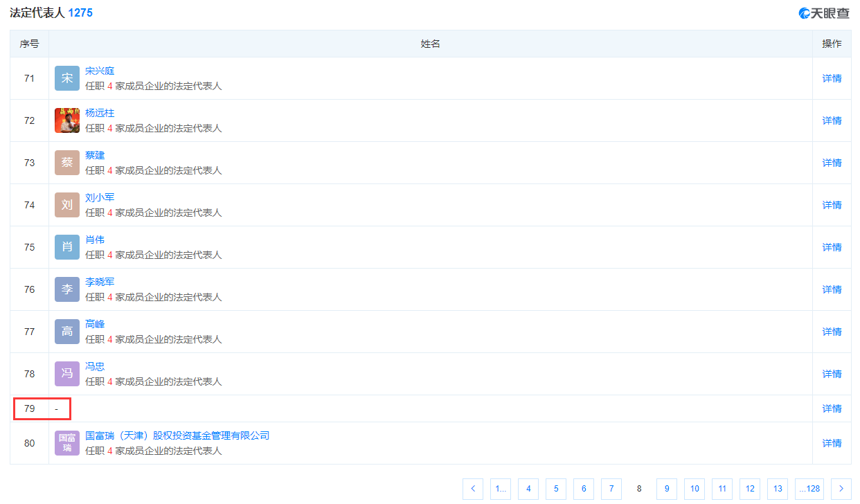The image size is (860, 504).
Task: Expand to last pages via ...128
Action: pyautogui.click(x=809, y=489)
